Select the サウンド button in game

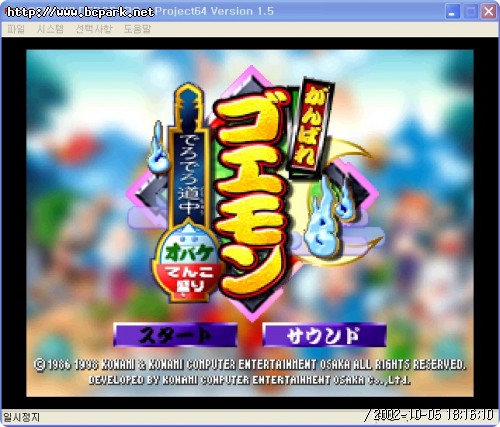(324, 335)
